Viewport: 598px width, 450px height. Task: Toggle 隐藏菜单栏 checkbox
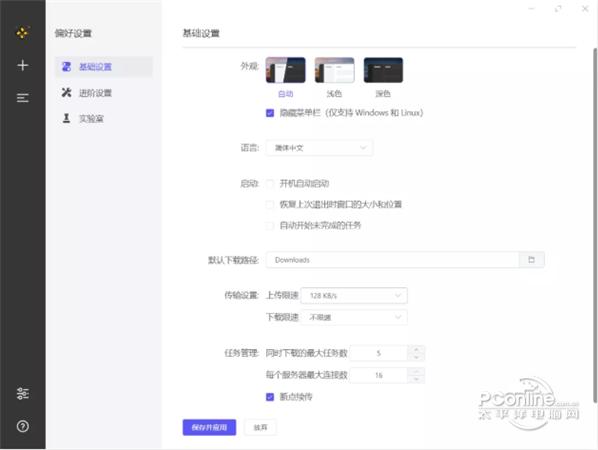click(x=270, y=113)
